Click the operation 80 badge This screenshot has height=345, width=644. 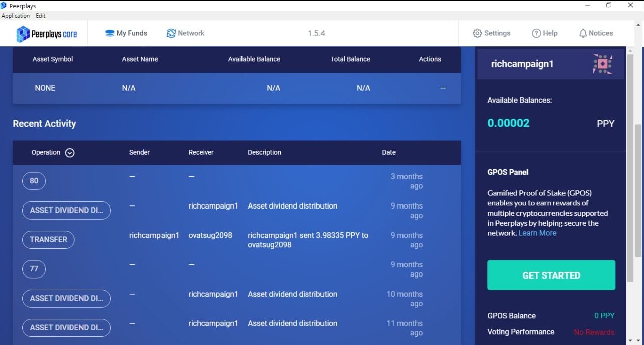click(34, 181)
